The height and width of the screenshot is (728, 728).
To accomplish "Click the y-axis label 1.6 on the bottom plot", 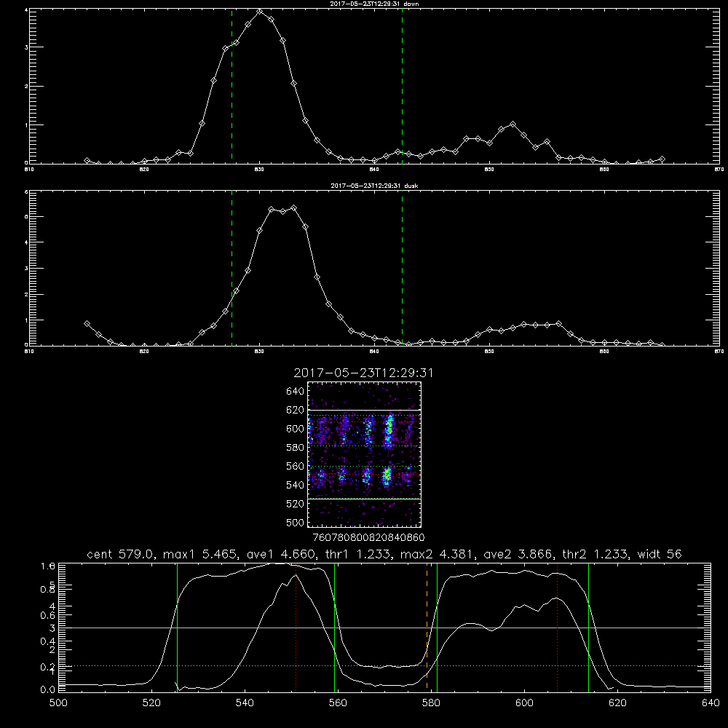I will pyautogui.click(x=48, y=566).
